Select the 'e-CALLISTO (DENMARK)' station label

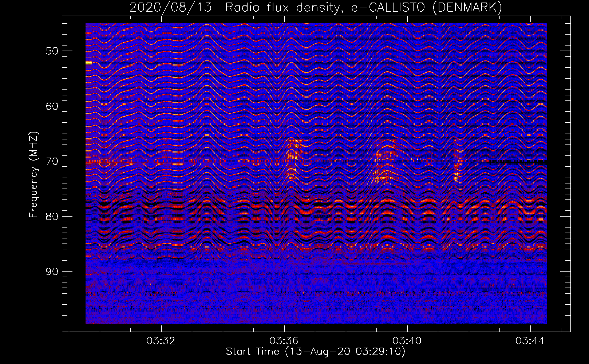click(x=427, y=7)
